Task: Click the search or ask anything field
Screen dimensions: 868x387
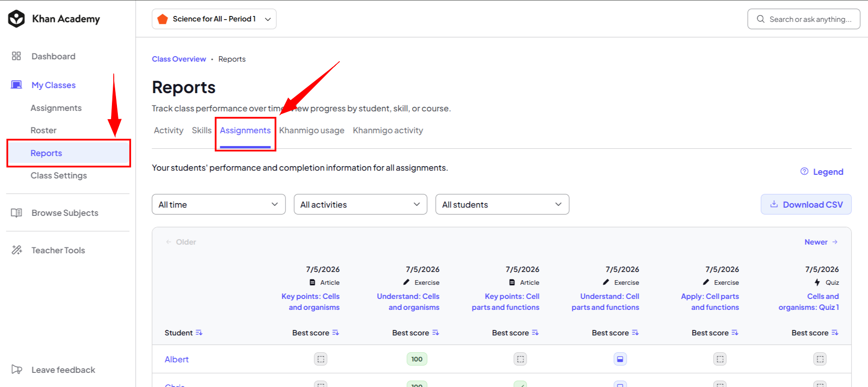Action: click(804, 19)
